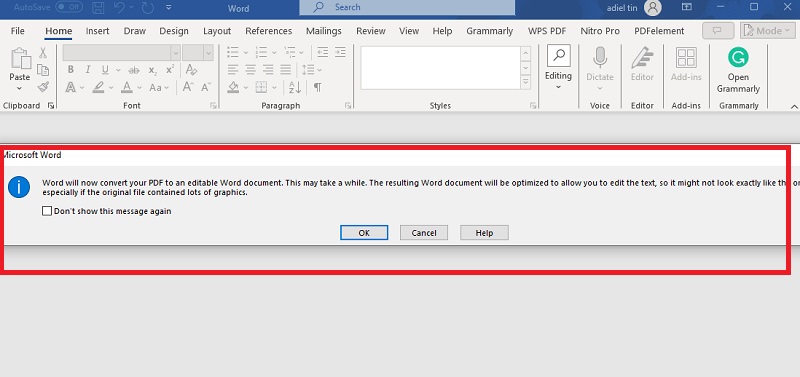Select the Format Painter brush

[x=43, y=87]
